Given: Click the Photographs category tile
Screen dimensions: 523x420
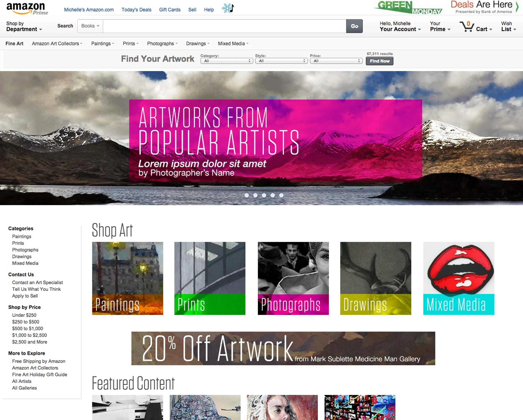Looking at the screenshot, I should pyautogui.click(x=293, y=278).
